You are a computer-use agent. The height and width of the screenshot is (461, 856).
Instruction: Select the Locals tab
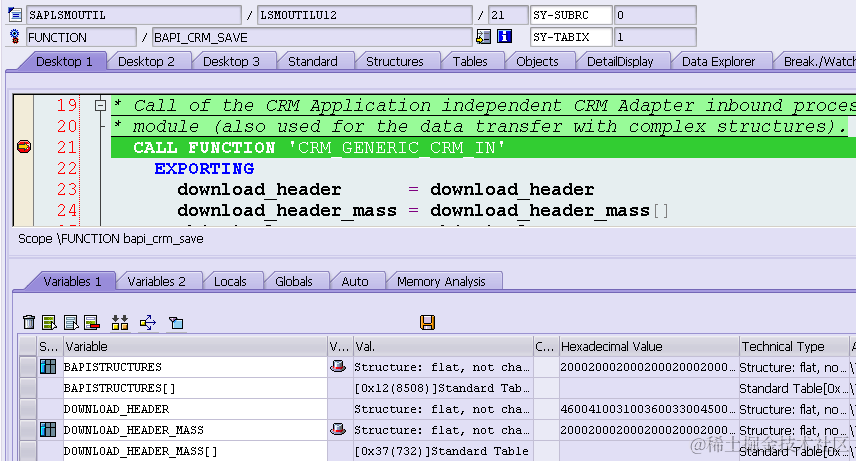[x=230, y=281]
